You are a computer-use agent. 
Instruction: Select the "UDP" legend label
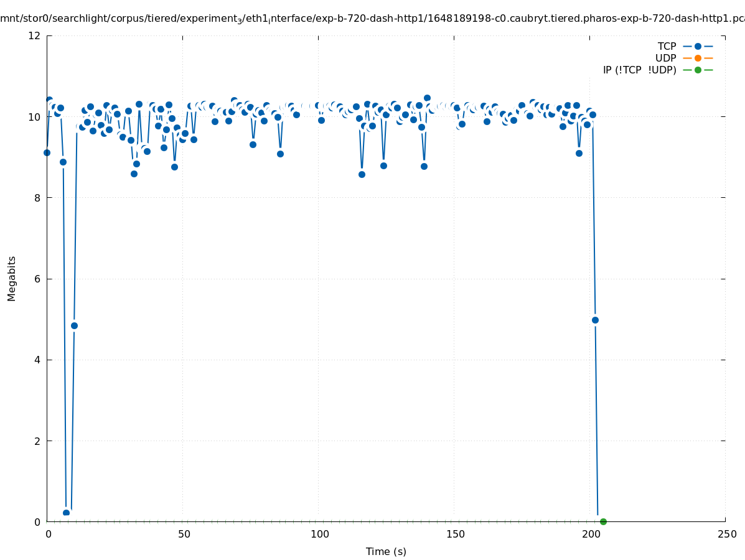(665, 58)
